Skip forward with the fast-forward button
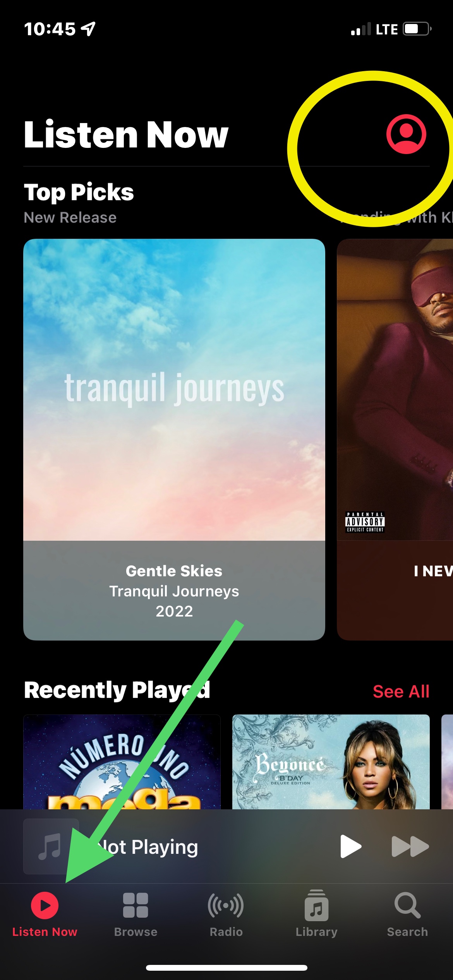This screenshot has height=980, width=453. (x=410, y=846)
